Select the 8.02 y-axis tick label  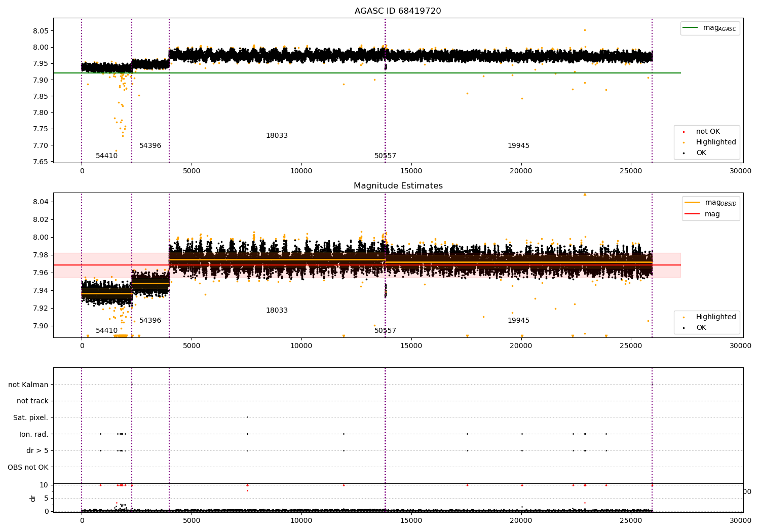tap(40, 220)
